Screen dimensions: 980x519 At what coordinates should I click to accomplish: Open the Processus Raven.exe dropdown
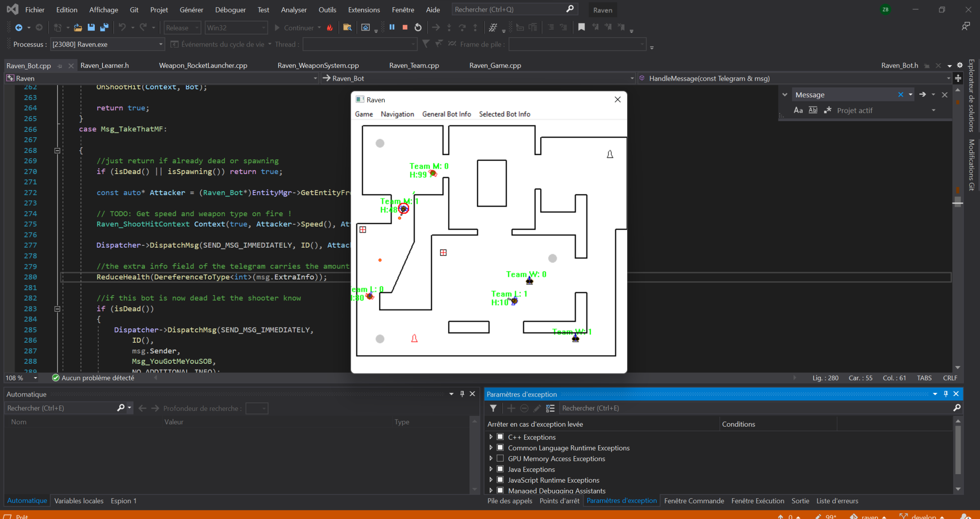160,44
